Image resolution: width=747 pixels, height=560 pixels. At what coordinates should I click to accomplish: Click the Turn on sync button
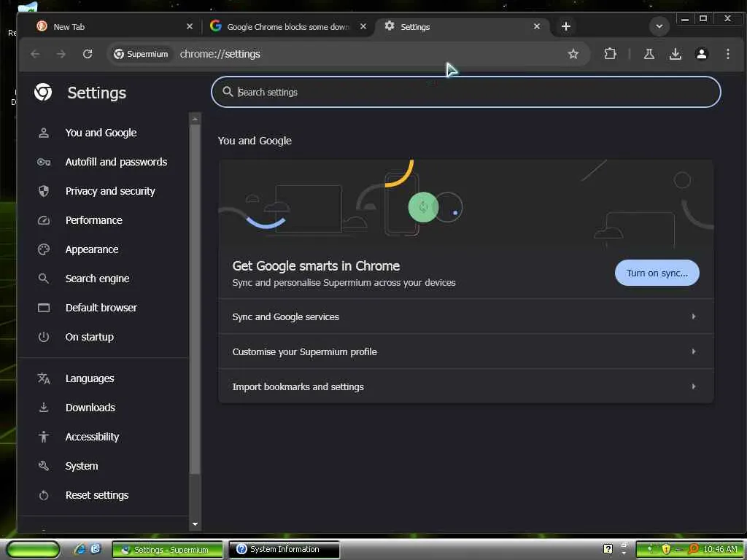[657, 273]
